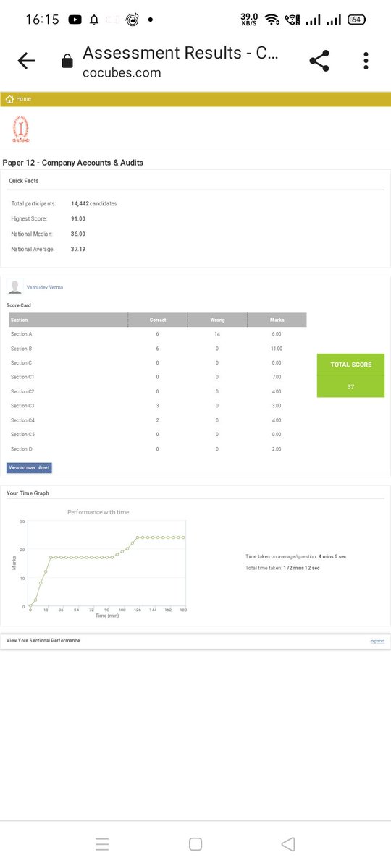Expand the sectional performance panel

(x=377, y=641)
